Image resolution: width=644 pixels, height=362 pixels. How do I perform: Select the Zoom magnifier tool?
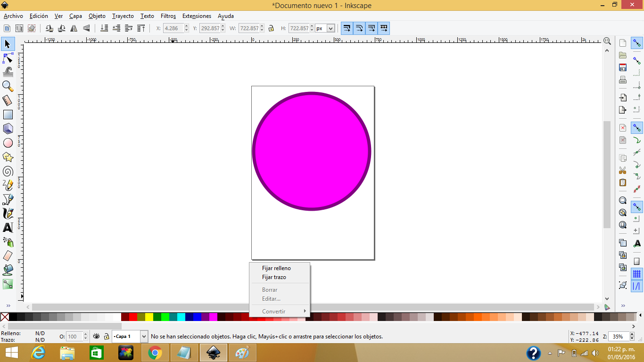(8, 86)
